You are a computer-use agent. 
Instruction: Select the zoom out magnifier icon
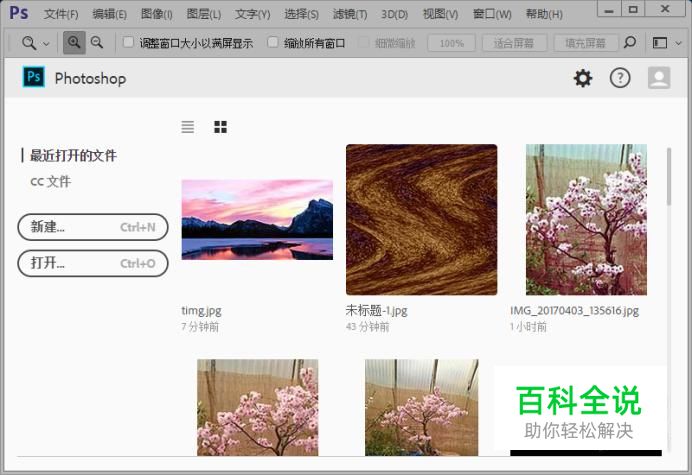click(97, 42)
